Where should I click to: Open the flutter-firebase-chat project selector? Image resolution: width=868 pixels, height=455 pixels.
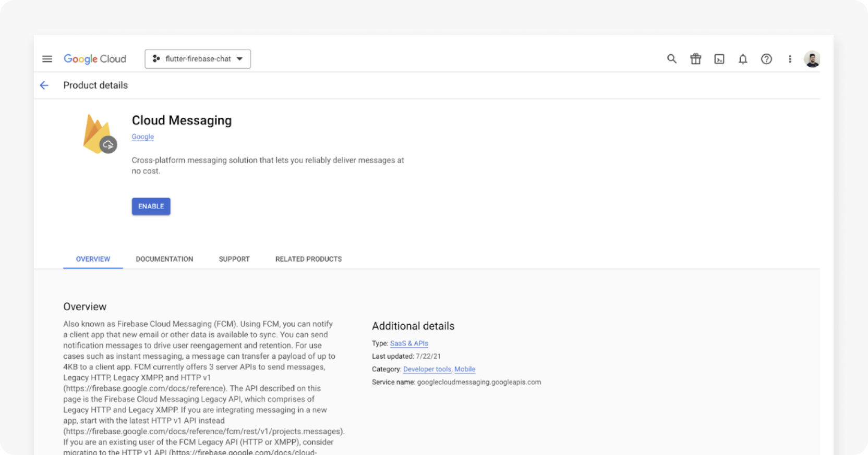tap(198, 59)
